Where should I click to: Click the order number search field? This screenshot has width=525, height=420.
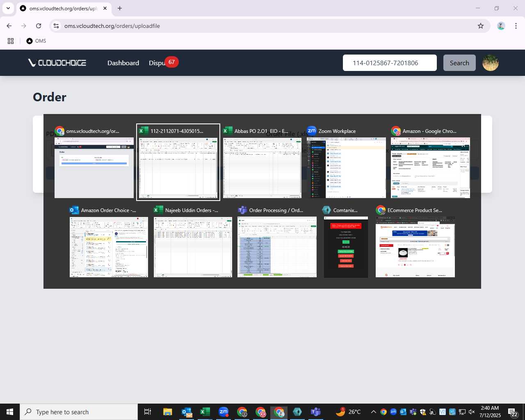pyautogui.click(x=390, y=63)
